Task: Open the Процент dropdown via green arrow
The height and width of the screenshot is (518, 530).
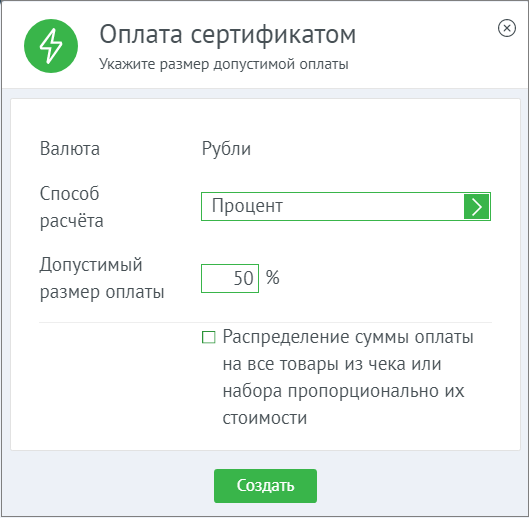Action: (x=476, y=207)
